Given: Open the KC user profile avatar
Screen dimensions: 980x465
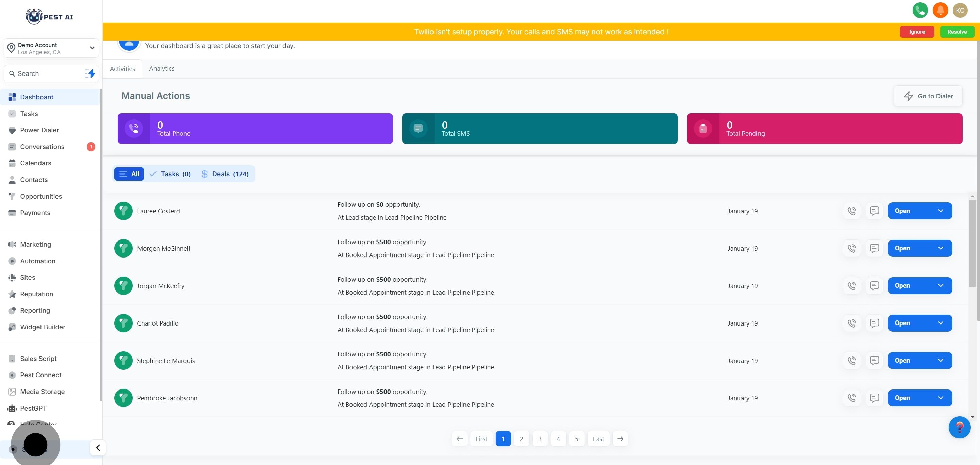Looking at the screenshot, I should (960, 10).
